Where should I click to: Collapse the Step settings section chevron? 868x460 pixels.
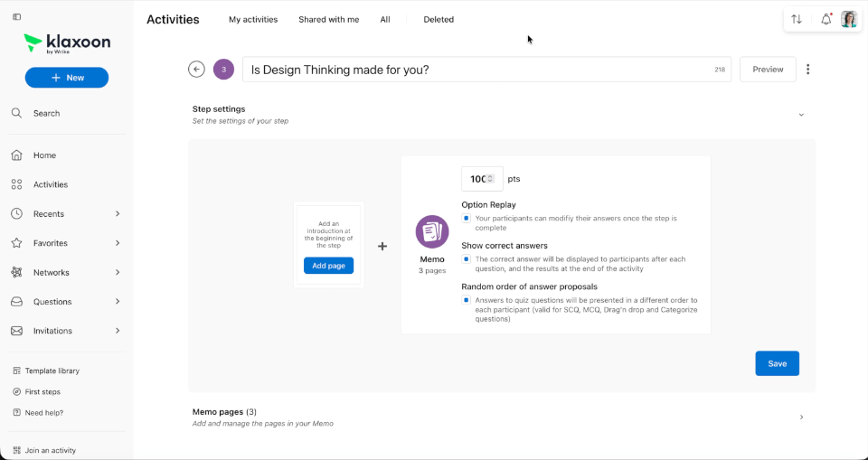pyautogui.click(x=801, y=115)
